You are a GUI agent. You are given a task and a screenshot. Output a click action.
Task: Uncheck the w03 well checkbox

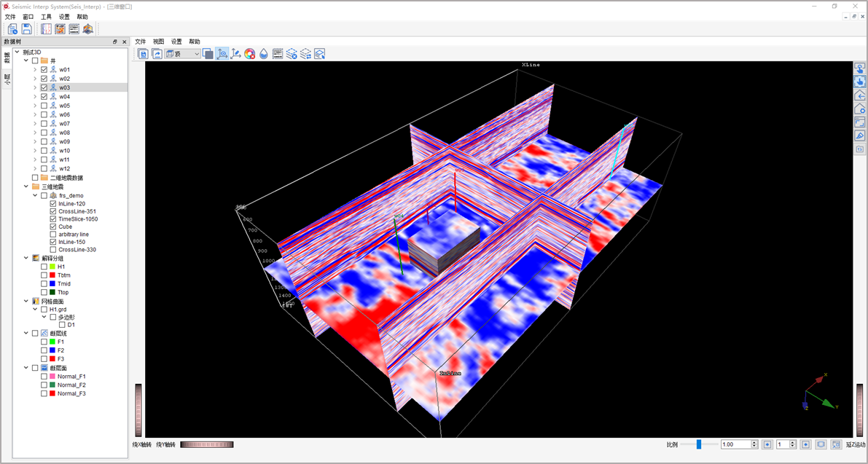tap(44, 87)
